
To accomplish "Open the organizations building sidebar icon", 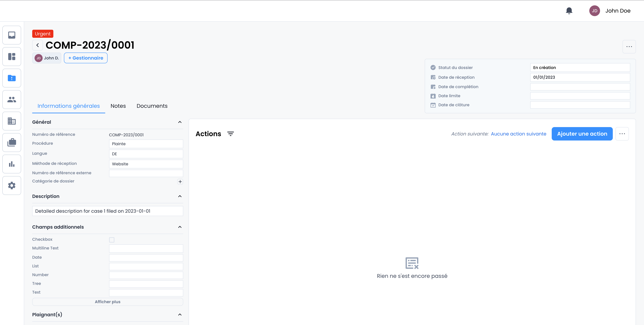I will pos(12,121).
